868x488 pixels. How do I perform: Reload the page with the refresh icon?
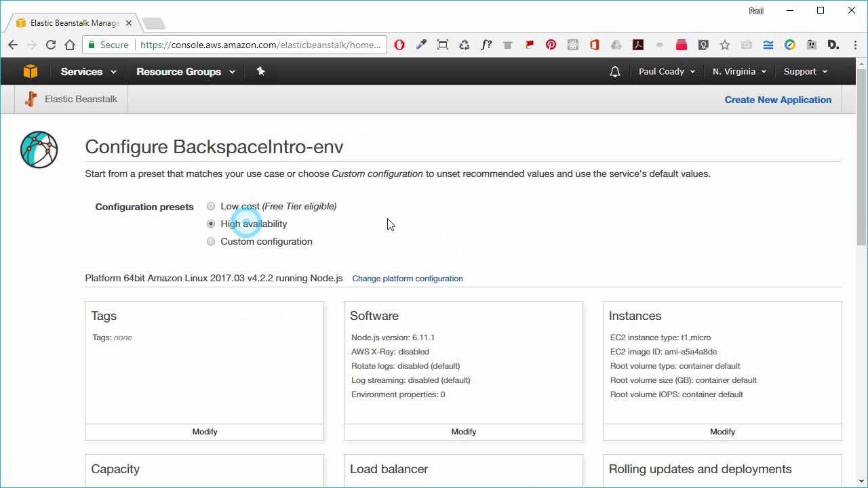coord(51,45)
